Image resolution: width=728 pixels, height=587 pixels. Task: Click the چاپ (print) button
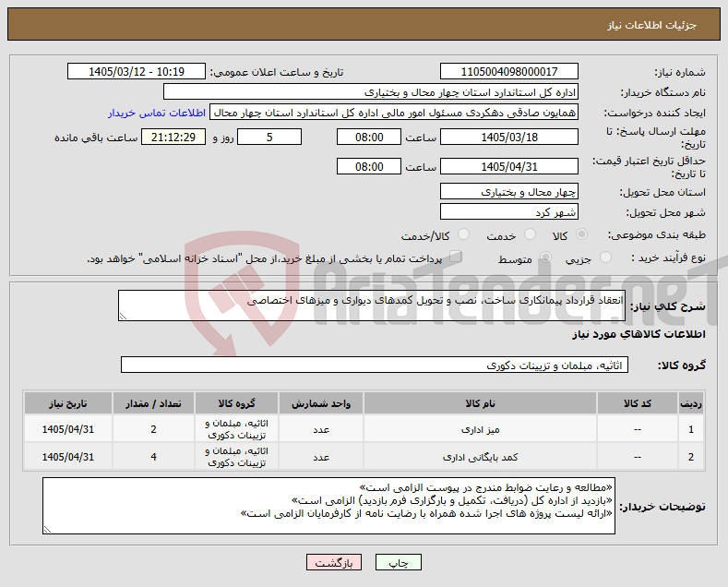398,562
